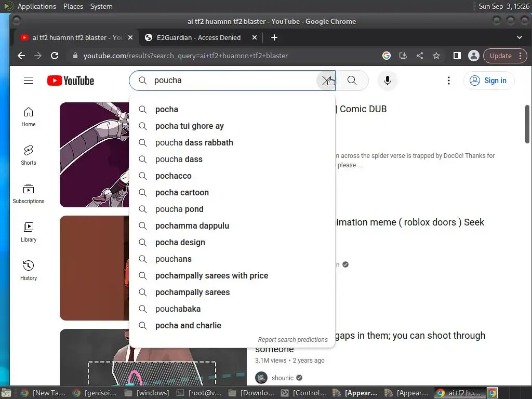Screen dimensions: 532x399
Task: Pick the 'pocha and charlie' suggestion
Action: 232,325
